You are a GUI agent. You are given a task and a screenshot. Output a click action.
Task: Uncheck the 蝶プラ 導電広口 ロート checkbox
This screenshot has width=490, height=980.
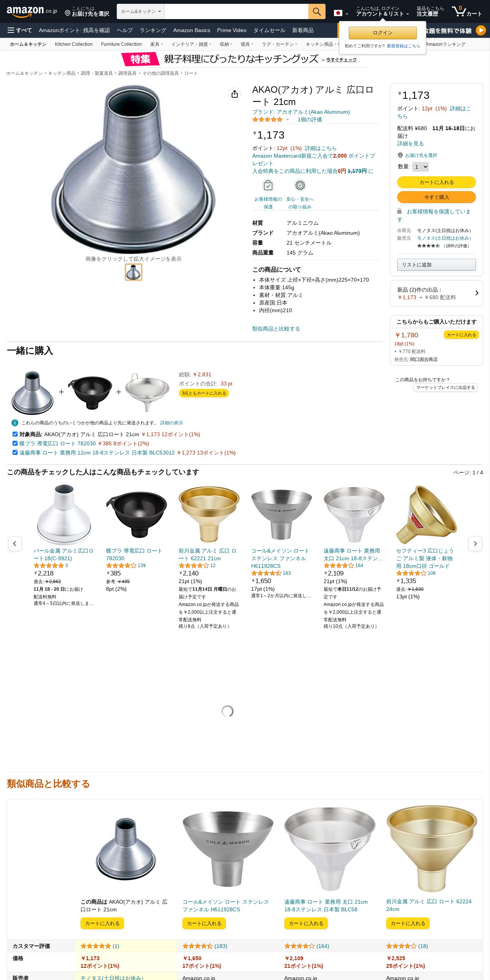tap(15, 443)
